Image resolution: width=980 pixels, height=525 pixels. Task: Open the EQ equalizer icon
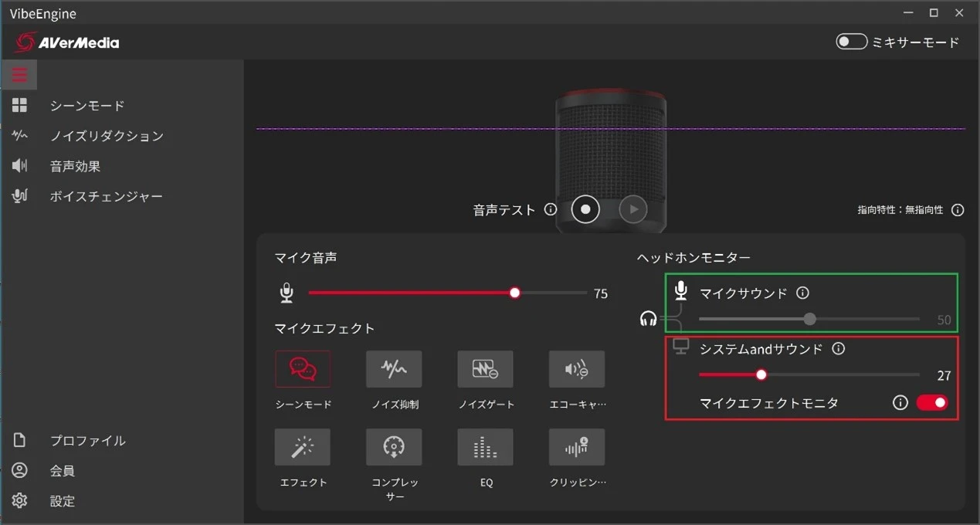485,447
